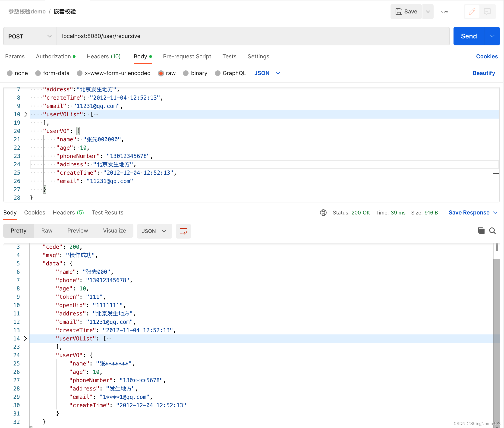
Task: Expand the collapsed userVOList array in request body
Action: [26, 114]
